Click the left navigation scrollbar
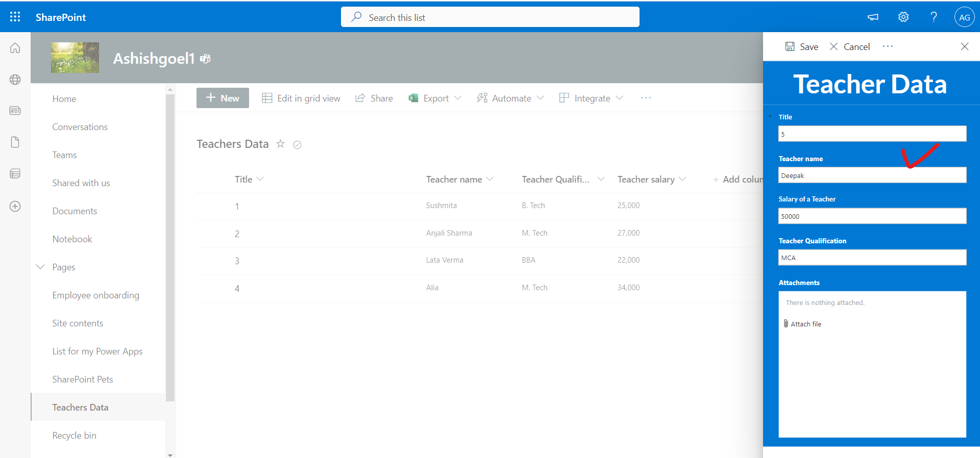 click(170, 245)
